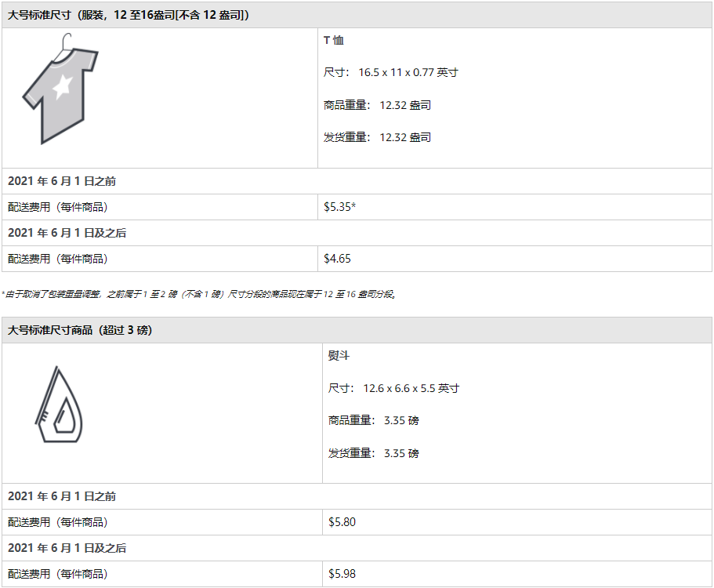Click the $5.80 fulfillment fee
714x588 pixels.
pos(342,521)
